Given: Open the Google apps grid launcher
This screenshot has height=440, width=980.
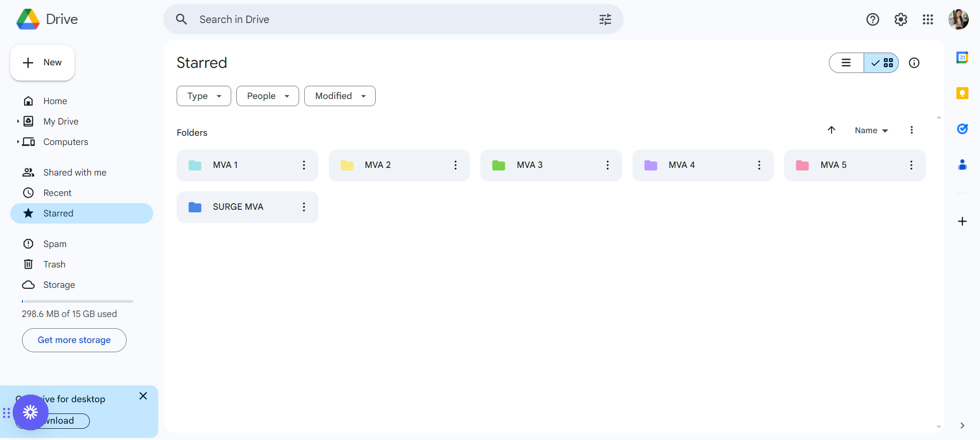Looking at the screenshot, I should 928,19.
